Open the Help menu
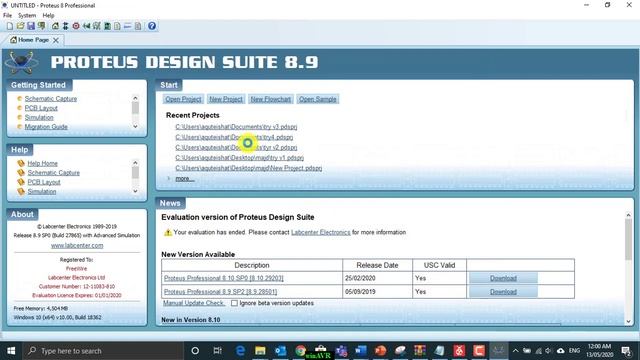Viewport: 640px width, 360px height. [48, 16]
